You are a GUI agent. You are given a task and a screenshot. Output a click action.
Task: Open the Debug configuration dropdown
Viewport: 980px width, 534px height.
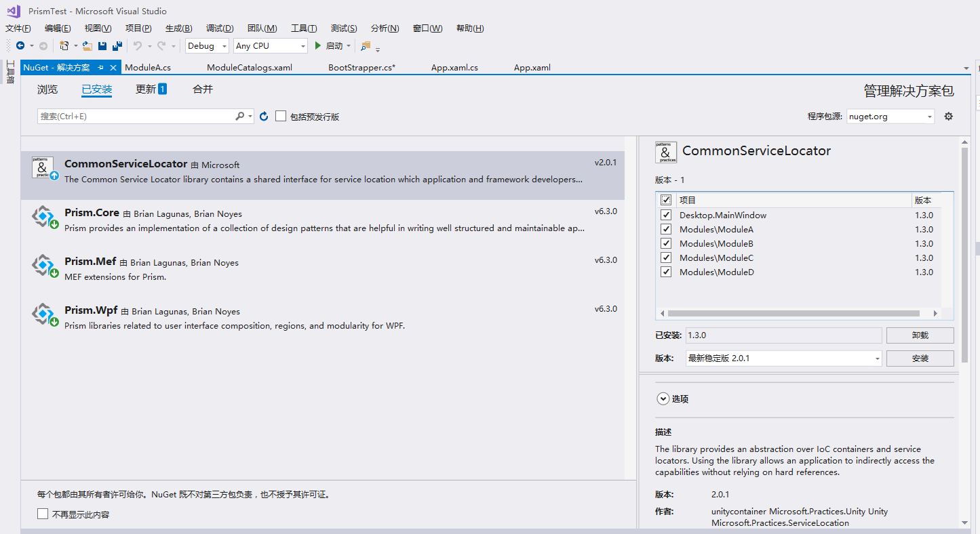click(x=207, y=45)
